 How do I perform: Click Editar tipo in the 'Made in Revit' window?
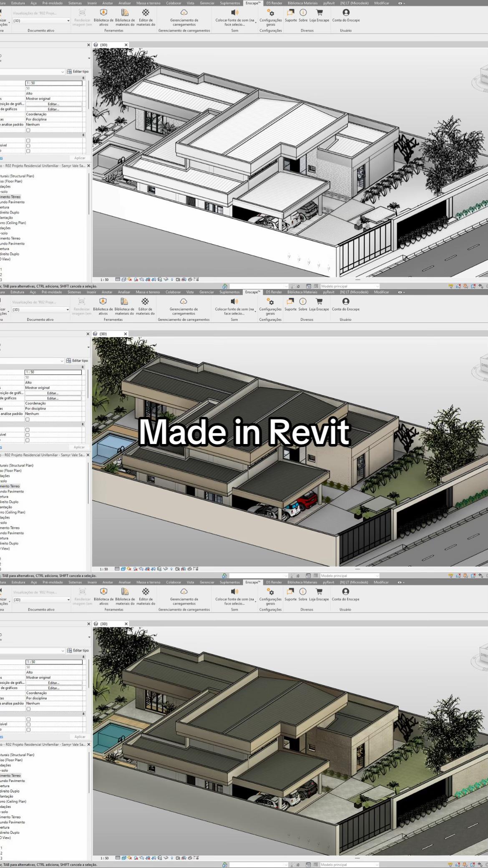pyautogui.click(x=78, y=361)
